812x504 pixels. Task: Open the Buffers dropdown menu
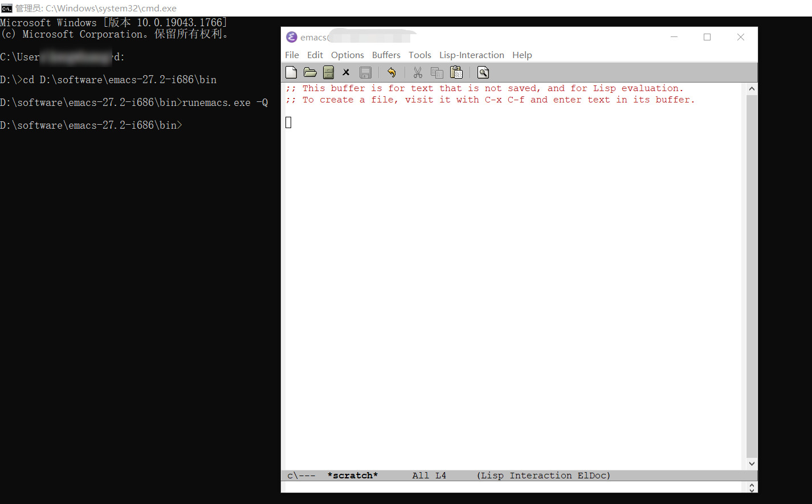click(x=386, y=55)
